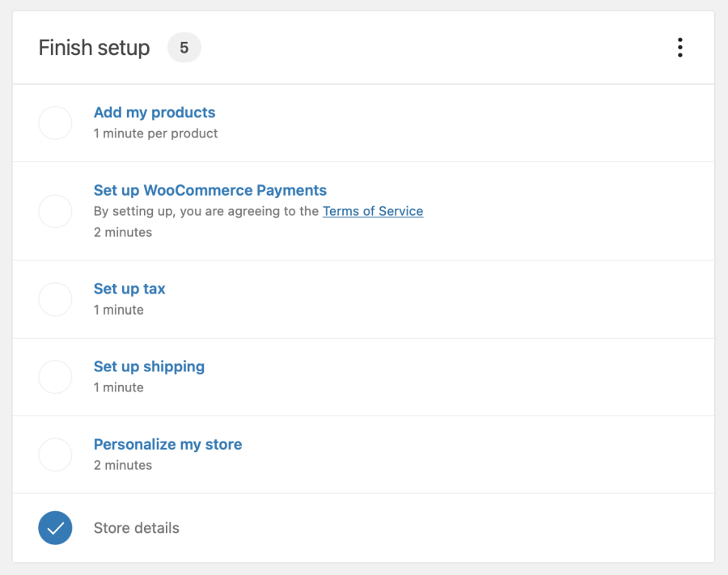The width and height of the screenshot is (728, 575).
Task: Select the Store details list entry
Action: (136, 527)
